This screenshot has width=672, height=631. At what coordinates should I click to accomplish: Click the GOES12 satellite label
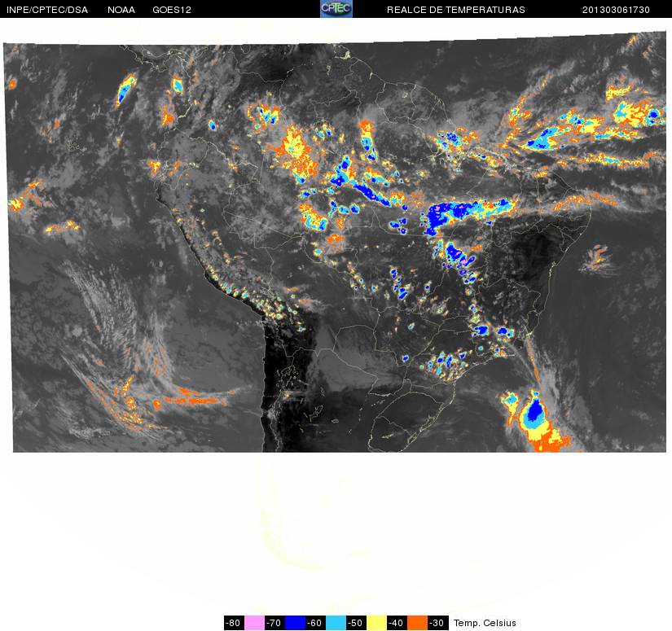172,10
